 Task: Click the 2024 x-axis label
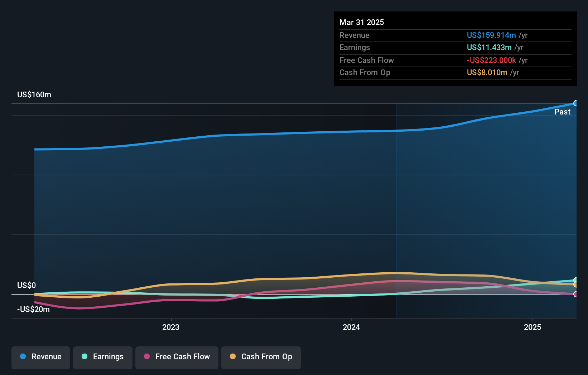351,327
